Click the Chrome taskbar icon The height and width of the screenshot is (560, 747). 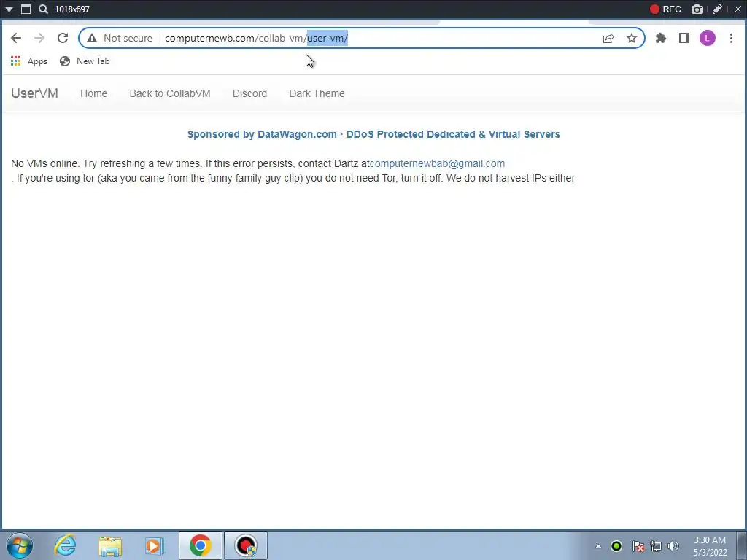tap(200, 545)
